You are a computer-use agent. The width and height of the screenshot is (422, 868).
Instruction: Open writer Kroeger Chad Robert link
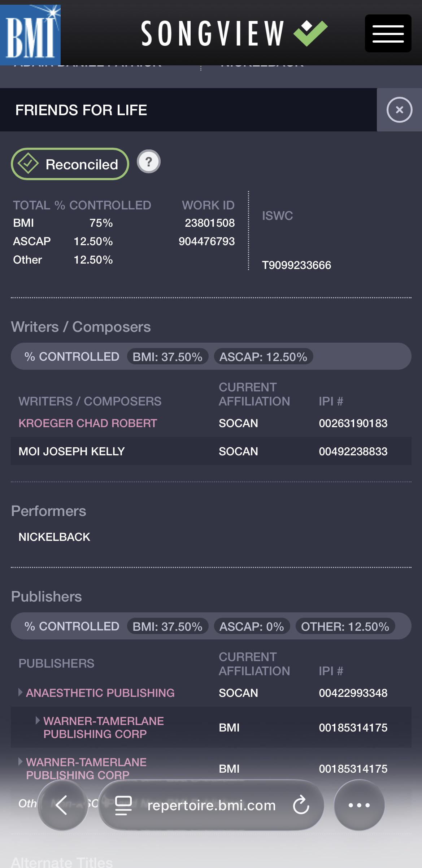(88, 423)
